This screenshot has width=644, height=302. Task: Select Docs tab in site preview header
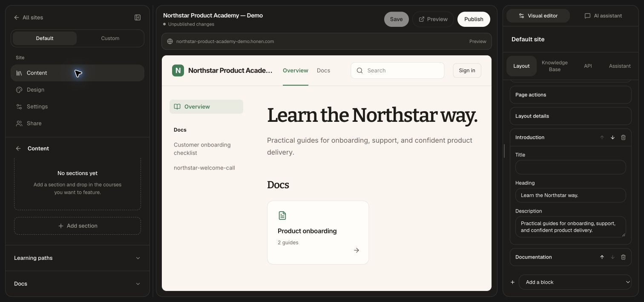click(x=323, y=71)
